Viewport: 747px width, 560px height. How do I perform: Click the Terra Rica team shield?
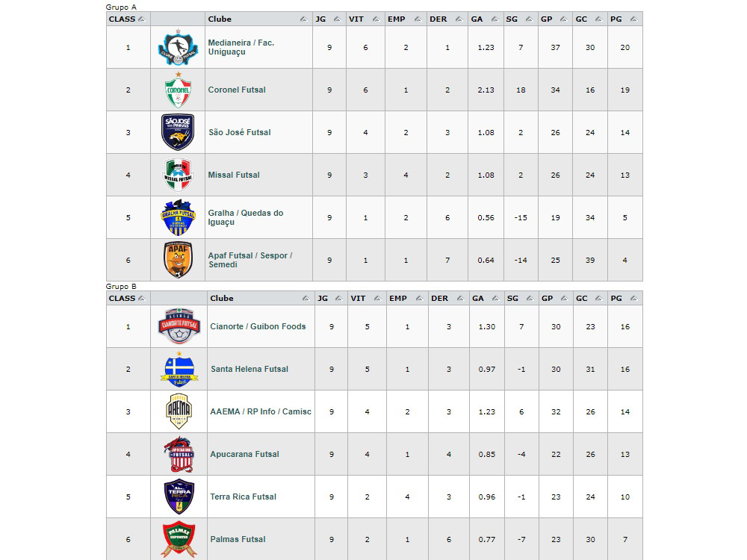[x=179, y=497]
